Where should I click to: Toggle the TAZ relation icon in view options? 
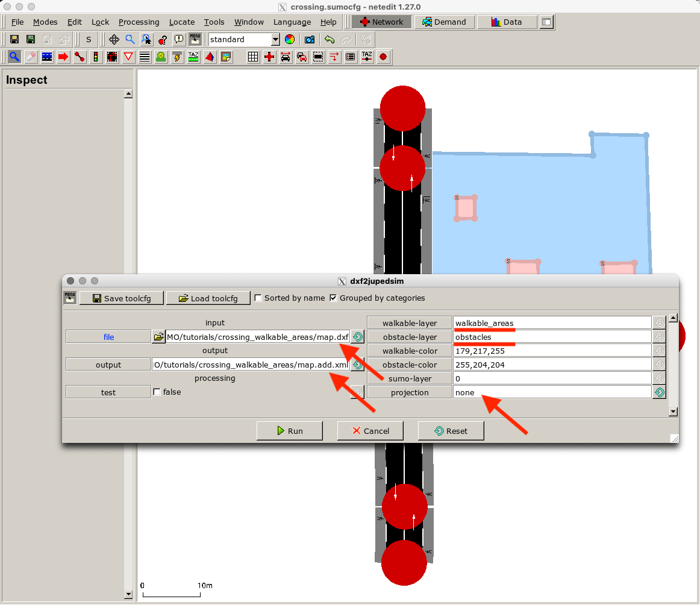[367, 57]
